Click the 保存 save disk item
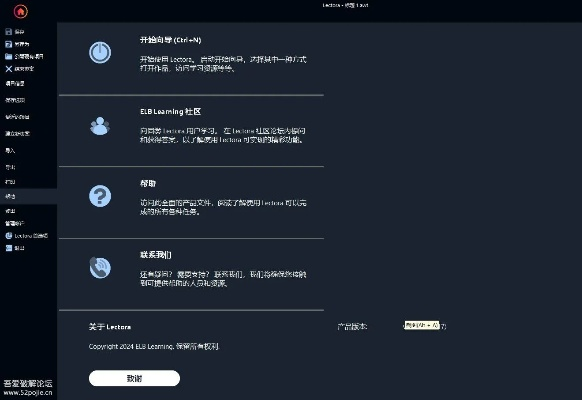Viewport: 582px width, 400px height. pos(15,32)
